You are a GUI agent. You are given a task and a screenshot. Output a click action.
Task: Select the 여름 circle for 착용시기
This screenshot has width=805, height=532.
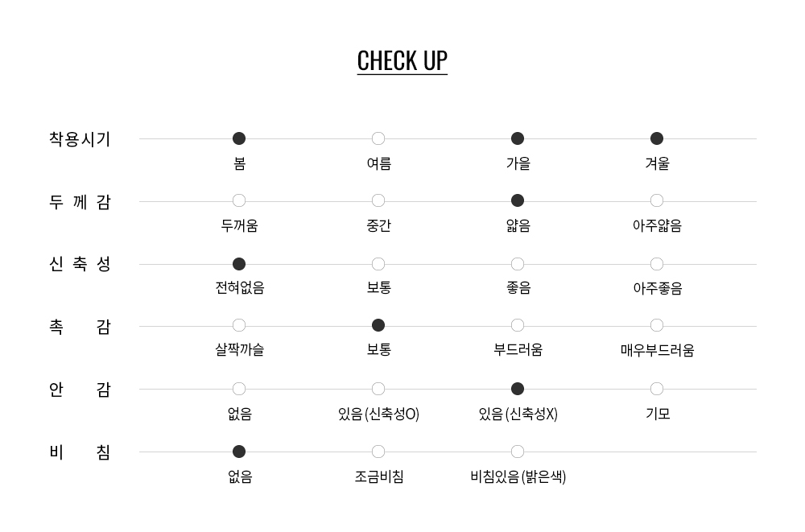[378, 138]
